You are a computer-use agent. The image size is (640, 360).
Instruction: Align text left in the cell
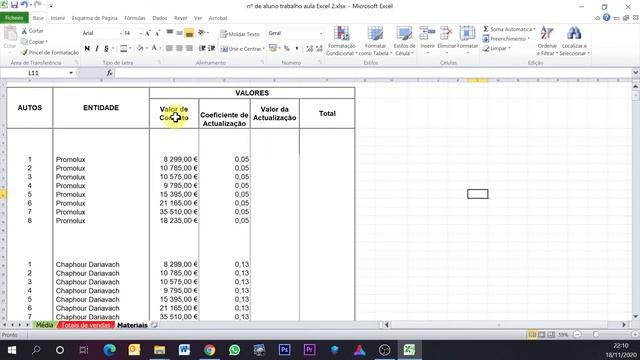click(x=170, y=48)
